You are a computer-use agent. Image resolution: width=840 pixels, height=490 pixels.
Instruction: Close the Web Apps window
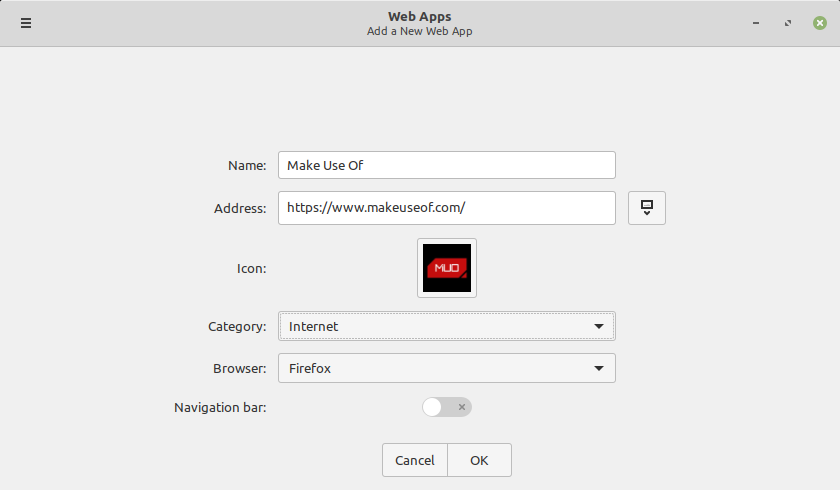(x=819, y=23)
